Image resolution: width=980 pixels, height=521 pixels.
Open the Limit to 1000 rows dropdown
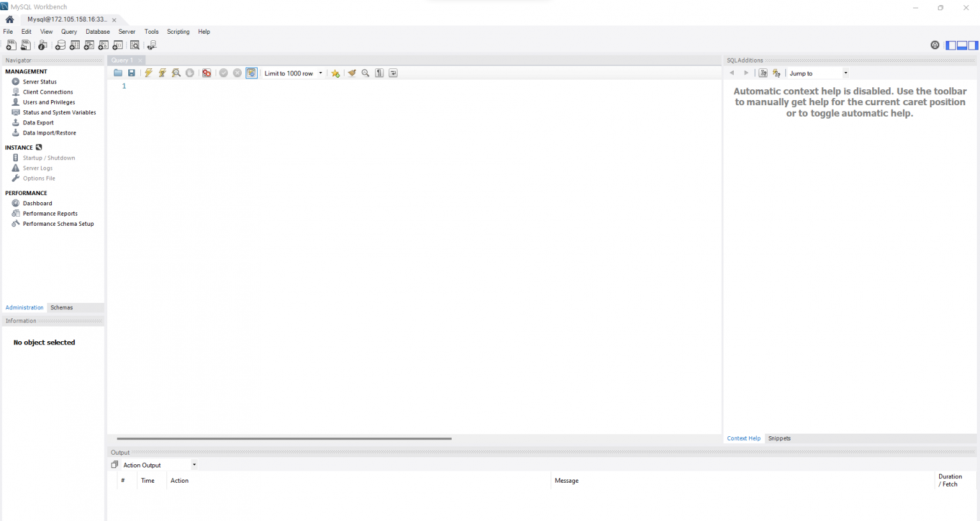coord(320,73)
